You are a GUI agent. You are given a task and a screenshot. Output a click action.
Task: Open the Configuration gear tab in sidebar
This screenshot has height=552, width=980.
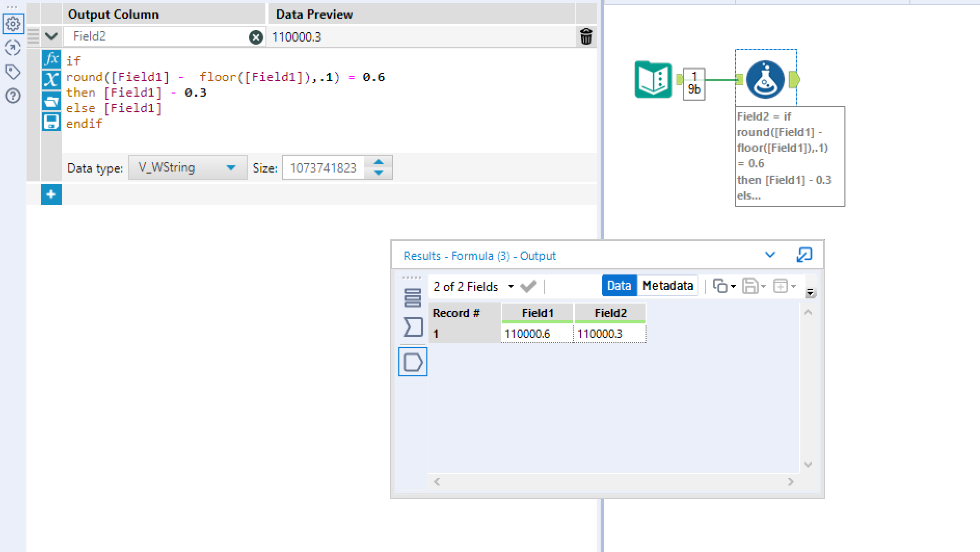click(x=13, y=23)
